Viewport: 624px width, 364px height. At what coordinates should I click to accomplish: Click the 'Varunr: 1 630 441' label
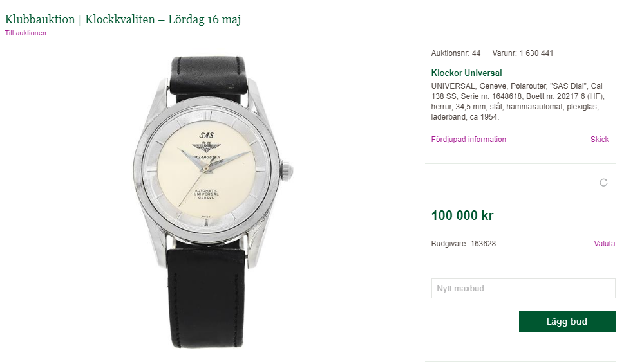[x=522, y=53]
